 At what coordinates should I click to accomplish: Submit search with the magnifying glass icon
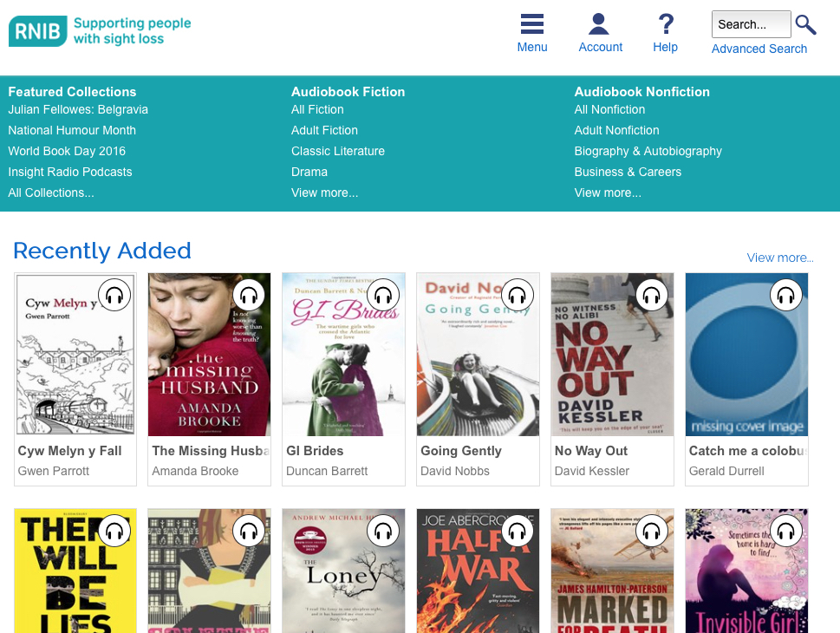click(x=804, y=24)
